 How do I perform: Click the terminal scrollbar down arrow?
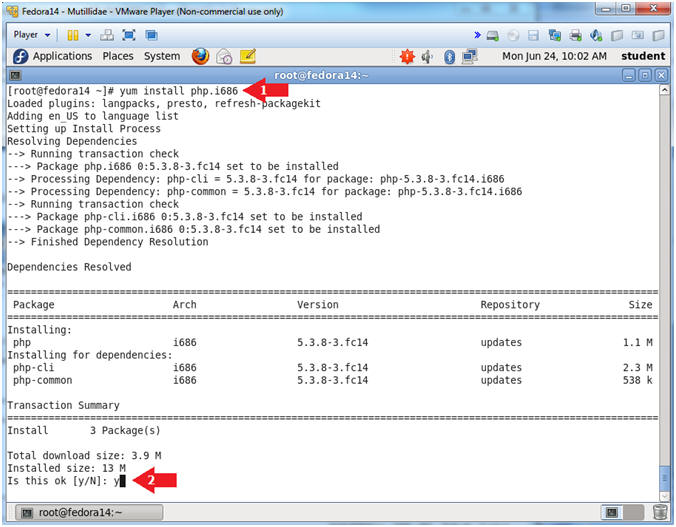(x=664, y=496)
